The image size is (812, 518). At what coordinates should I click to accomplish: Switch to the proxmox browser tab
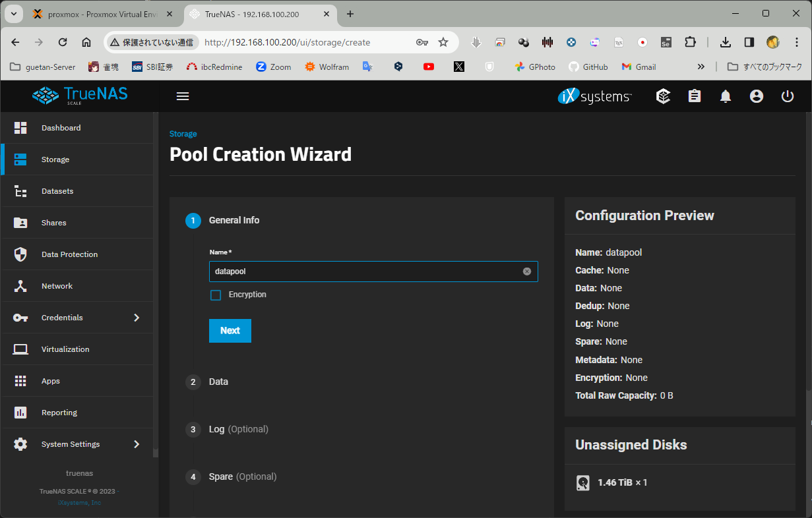(99, 14)
